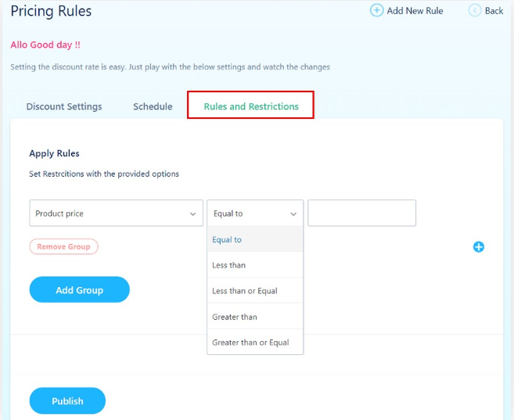514x420 pixels.
Task: Click the chevron arrow in Product price selector
Action: 193,214
